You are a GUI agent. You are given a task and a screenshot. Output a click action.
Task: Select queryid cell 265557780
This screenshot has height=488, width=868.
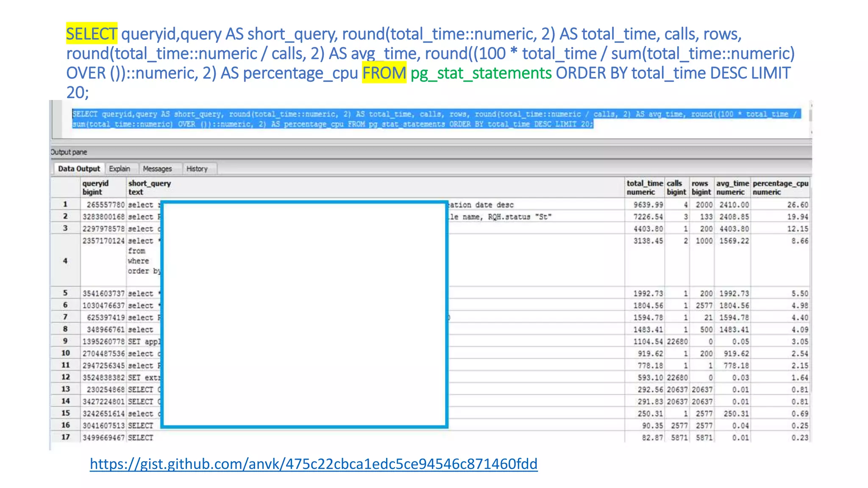click(103, 205)
